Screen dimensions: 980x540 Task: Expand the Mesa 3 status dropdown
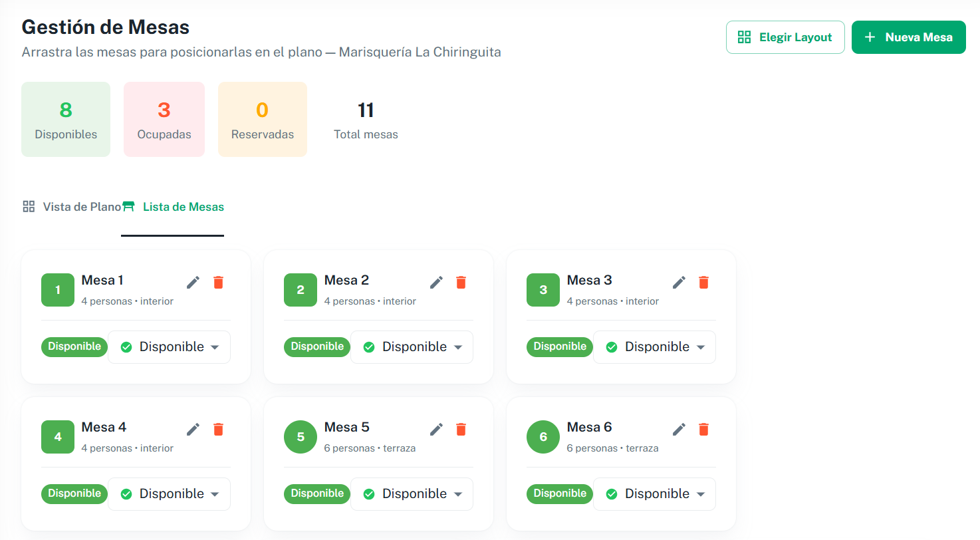pos(654,347)
